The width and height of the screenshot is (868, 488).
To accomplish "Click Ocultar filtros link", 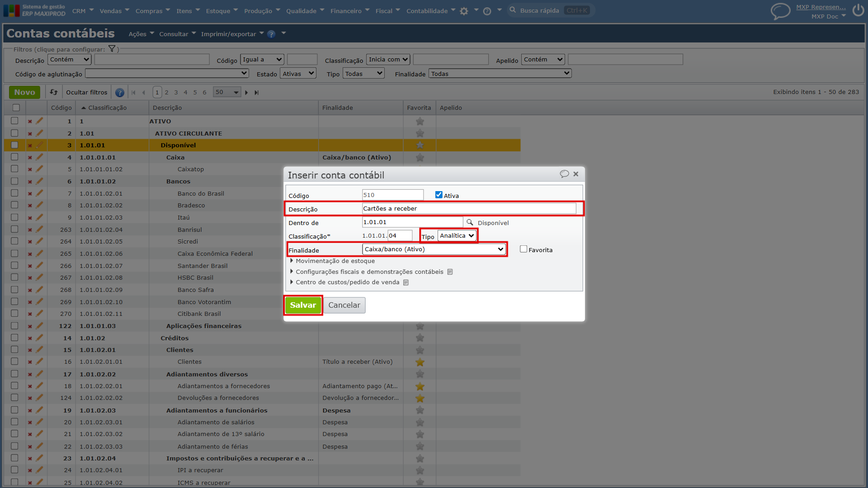I will 86,92.
